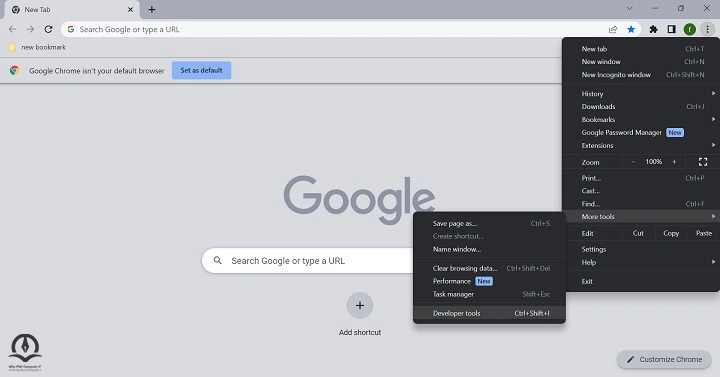Select New tab menu item

coord(641,49)
